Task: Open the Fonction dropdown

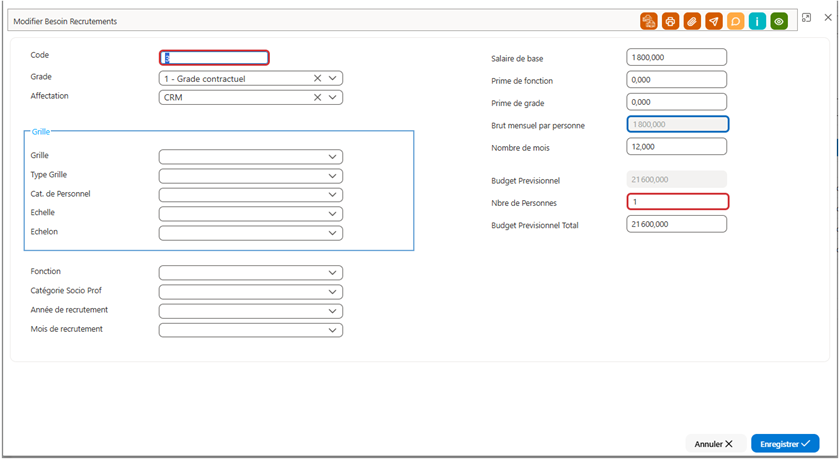Action: pos(251,273)
